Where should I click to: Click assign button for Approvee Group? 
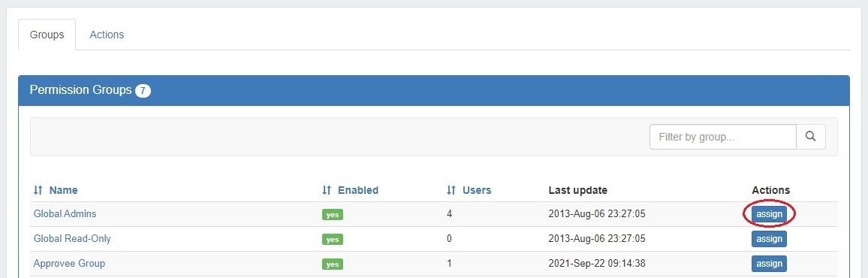coord(769,264)
